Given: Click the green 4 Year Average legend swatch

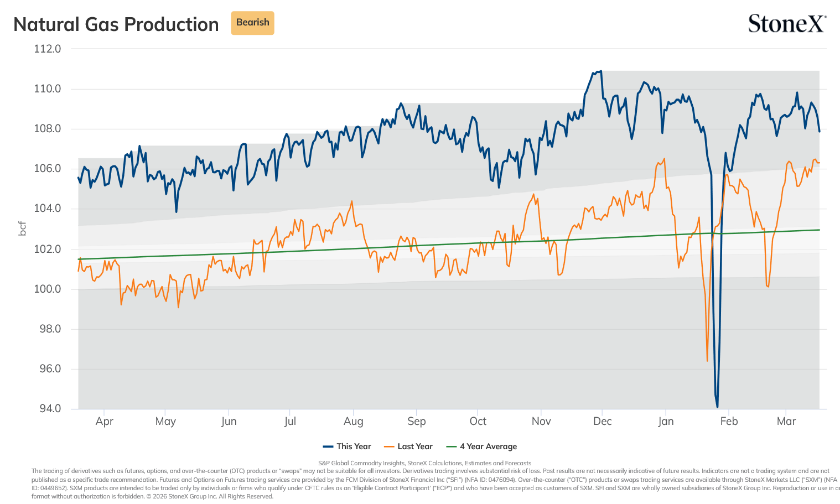Looking at the screenshot, I should (451, 446).
